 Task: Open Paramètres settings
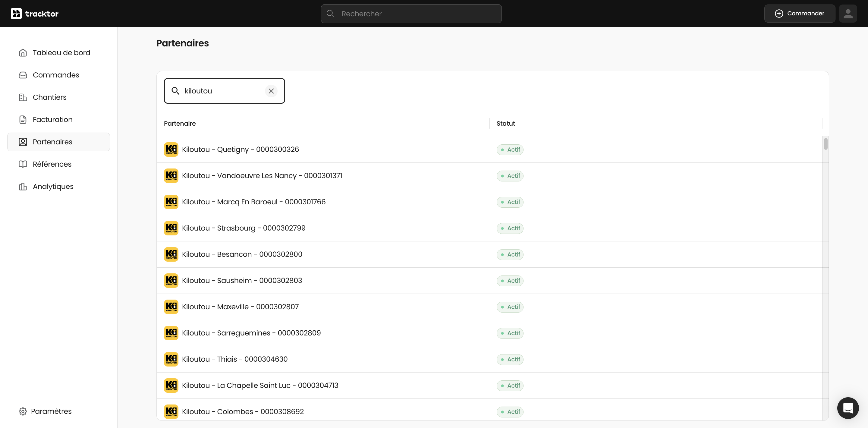46,411
